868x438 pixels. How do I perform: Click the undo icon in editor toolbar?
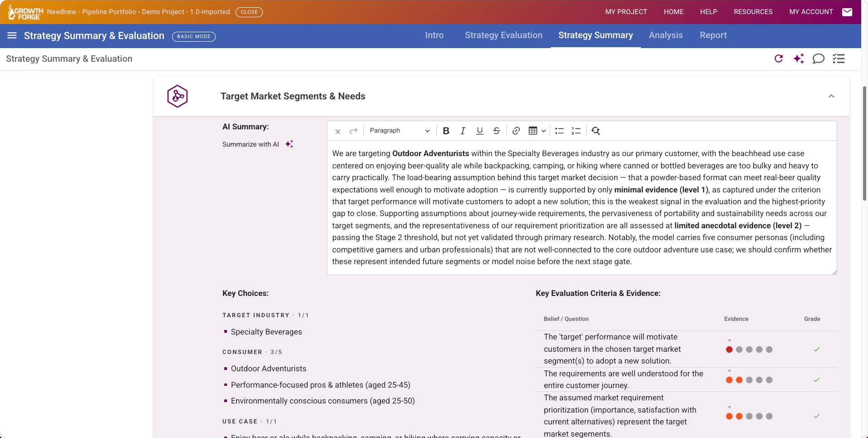338,131
